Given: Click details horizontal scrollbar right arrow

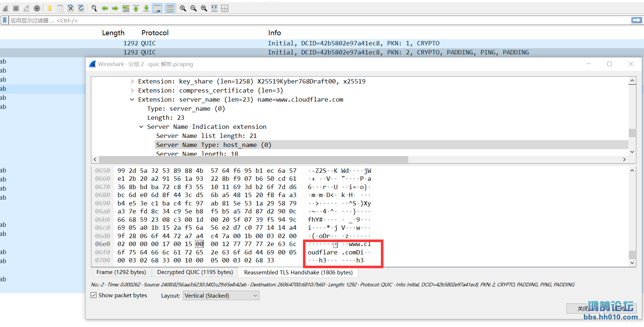Looking at the screenshot, I should pyautogui.click(x=624, y=159).
